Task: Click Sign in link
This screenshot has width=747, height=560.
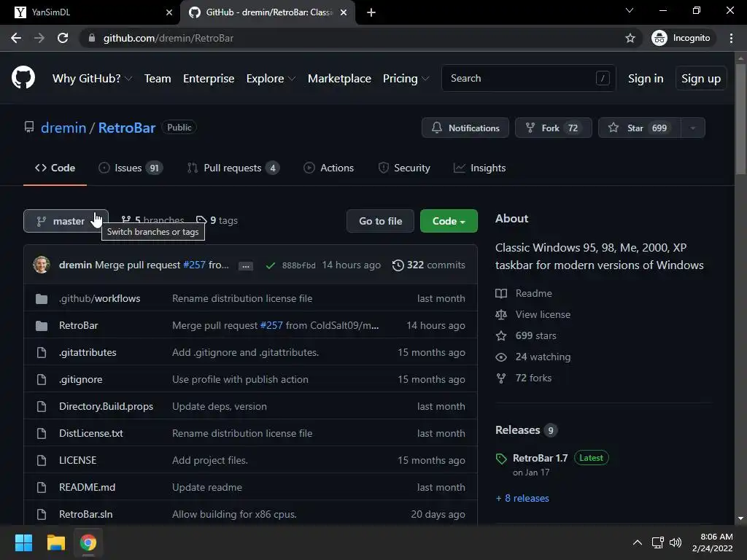Action: [646, 79]
